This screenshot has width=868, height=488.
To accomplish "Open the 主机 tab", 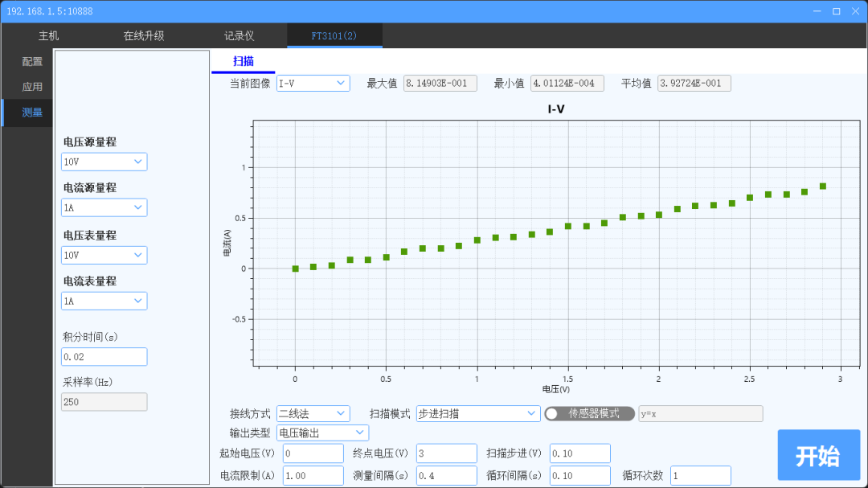I will pos(48,36).
